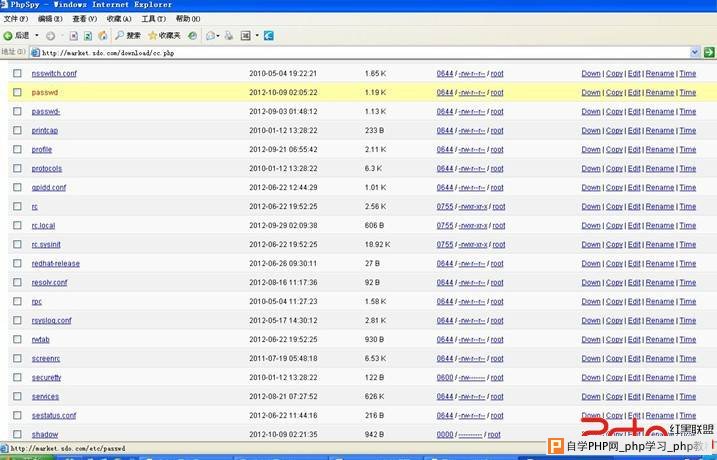Tick the checkbox for nsswitch.conf
Viewport: 717px width, 460px height.
tap(17, 73)
